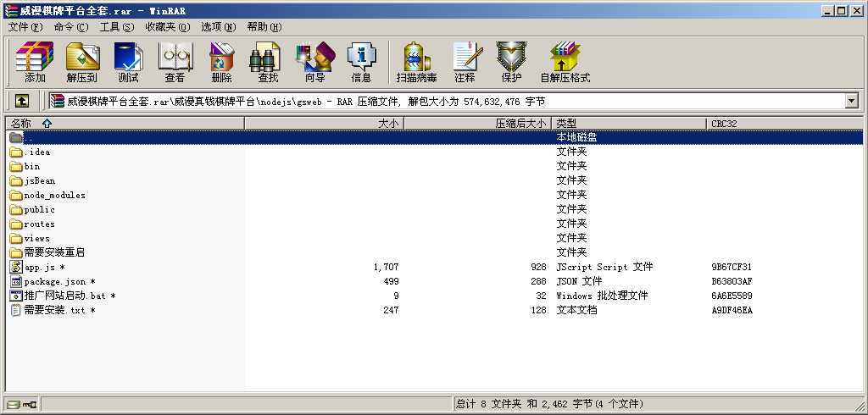Open the 命令(C) menu
The height and width of the screenshot is (415, 868).
click(71, 26)
